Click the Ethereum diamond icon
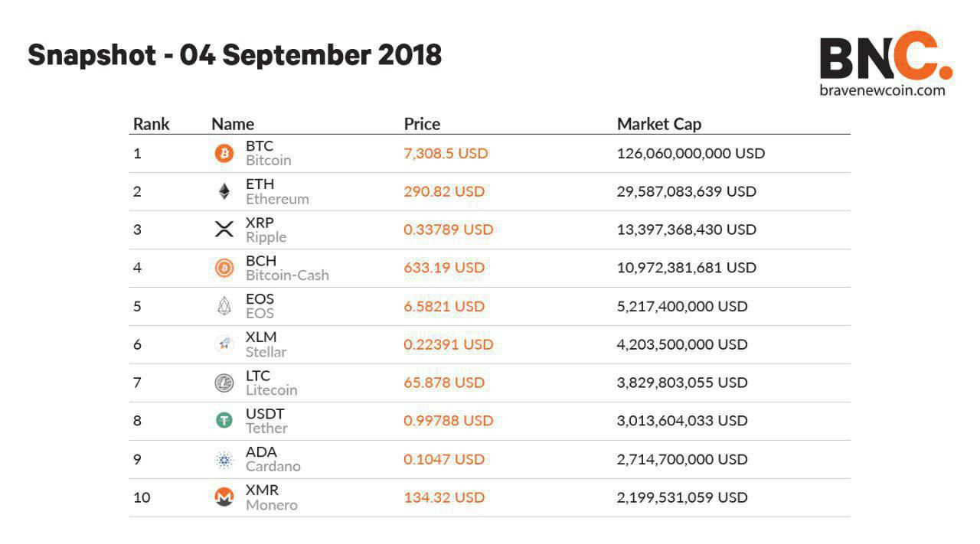Viewport: 980px width, 544px height. 224,191
